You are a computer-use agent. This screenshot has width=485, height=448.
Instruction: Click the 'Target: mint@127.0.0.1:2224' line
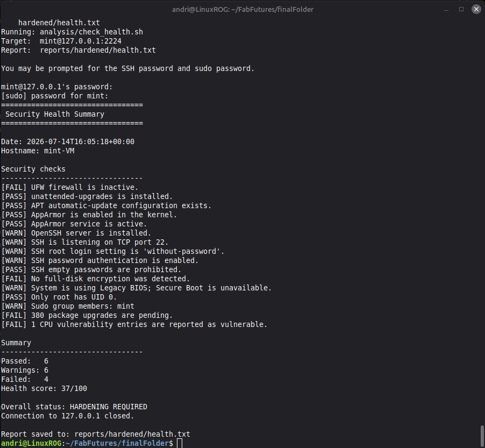pyautogui.click(x=61, y=41)
